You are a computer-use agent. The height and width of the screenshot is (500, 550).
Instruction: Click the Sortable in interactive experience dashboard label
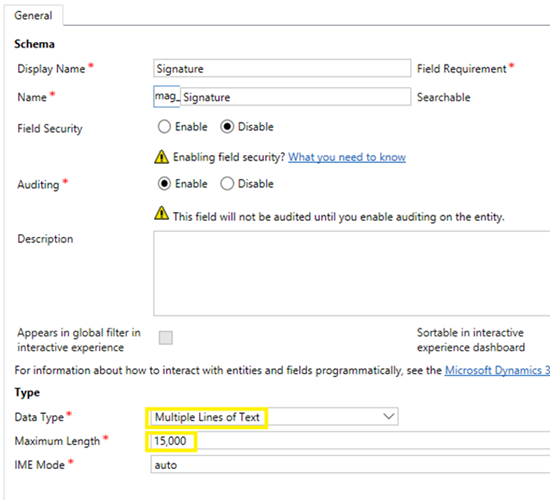pyautogui.click(x=471, y=340)
